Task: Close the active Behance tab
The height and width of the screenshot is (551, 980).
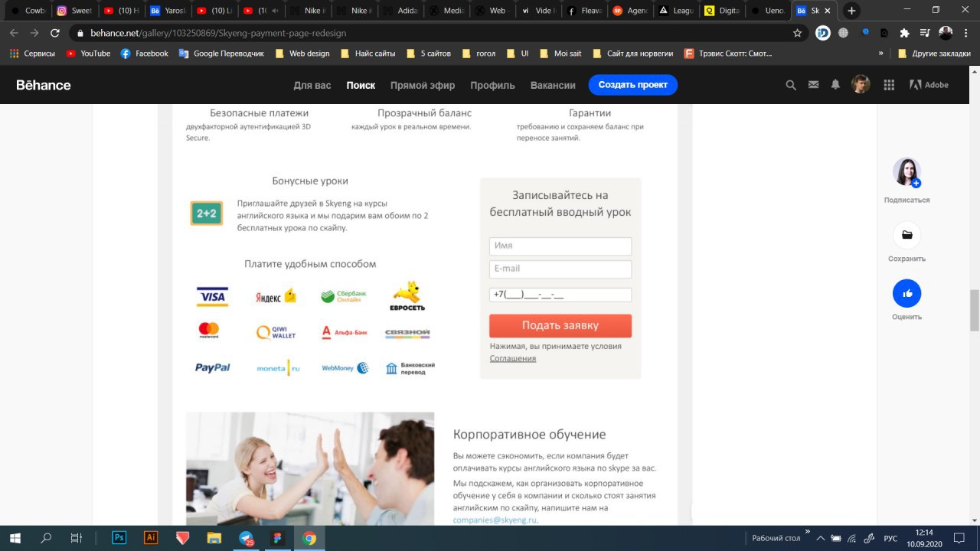Action: [x=827, y=11]
